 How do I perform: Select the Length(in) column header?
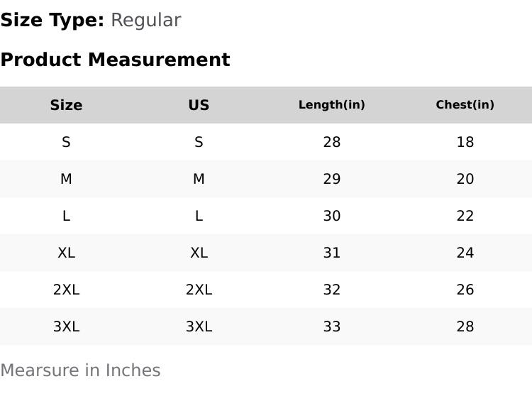point(331,105)
